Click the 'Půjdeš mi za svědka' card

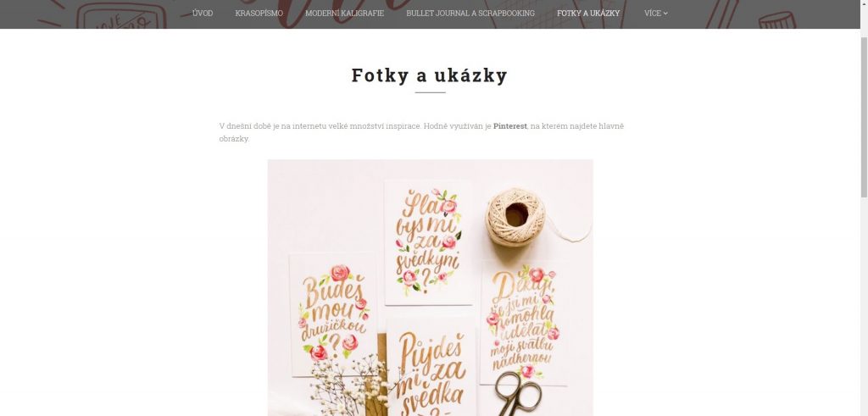pos(431,367)
